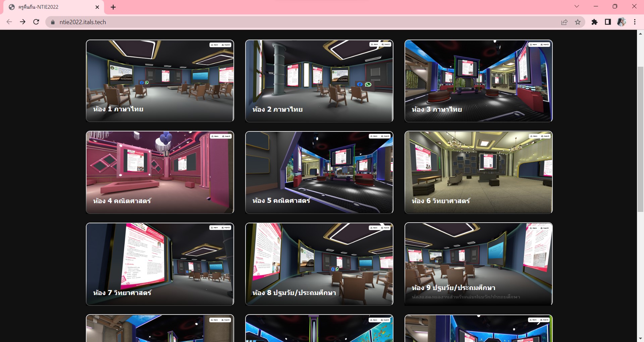The width and height of the screenshot is (644, 342).
Task: Enter room ห้อง 6 วิทยาศาสตร์
Action: tap(478, 172)
